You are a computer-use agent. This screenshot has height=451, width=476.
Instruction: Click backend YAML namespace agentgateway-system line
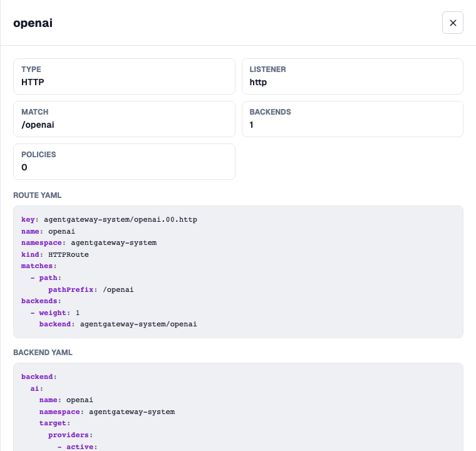107,412
